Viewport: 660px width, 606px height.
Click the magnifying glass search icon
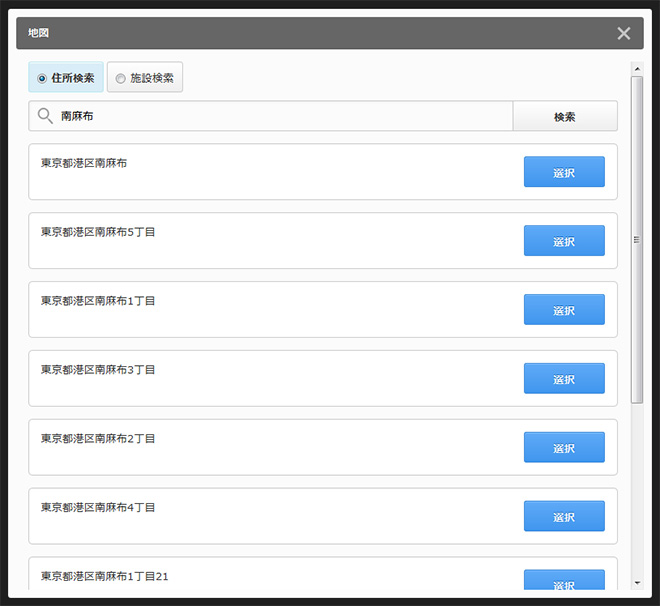(x=45, y=116)
